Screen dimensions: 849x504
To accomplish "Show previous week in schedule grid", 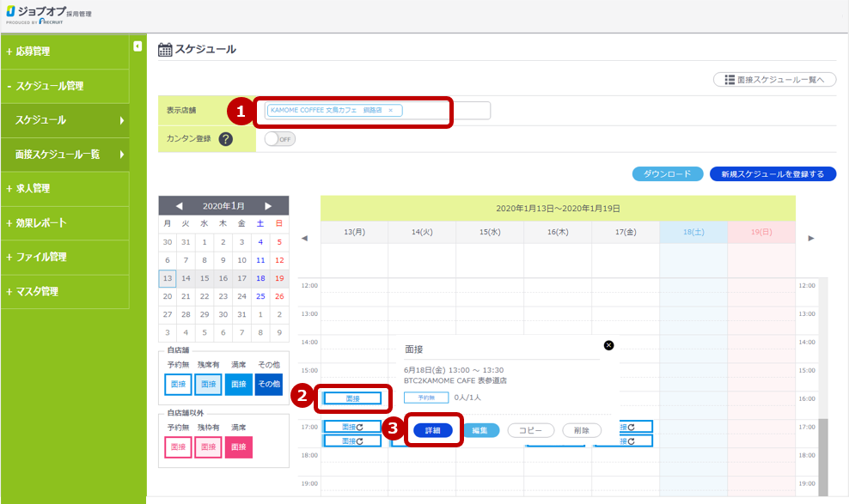I will tap(304, 238).
